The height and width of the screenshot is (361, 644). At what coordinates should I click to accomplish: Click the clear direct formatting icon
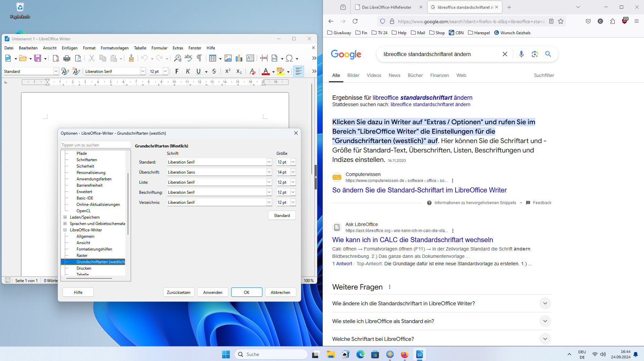pos(252,72)
